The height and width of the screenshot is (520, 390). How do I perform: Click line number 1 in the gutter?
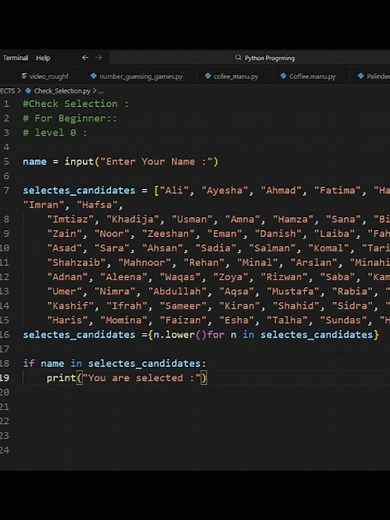pyautogui.click(x=6, y=104)
